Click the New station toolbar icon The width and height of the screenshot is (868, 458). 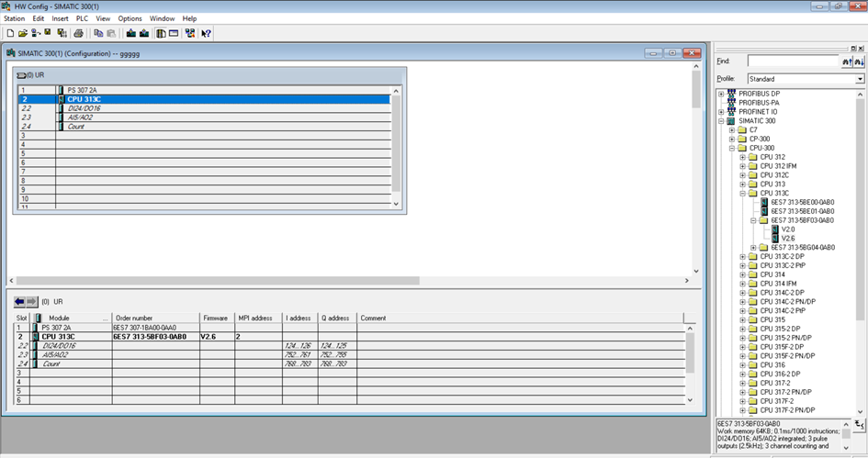click(10, 33)
